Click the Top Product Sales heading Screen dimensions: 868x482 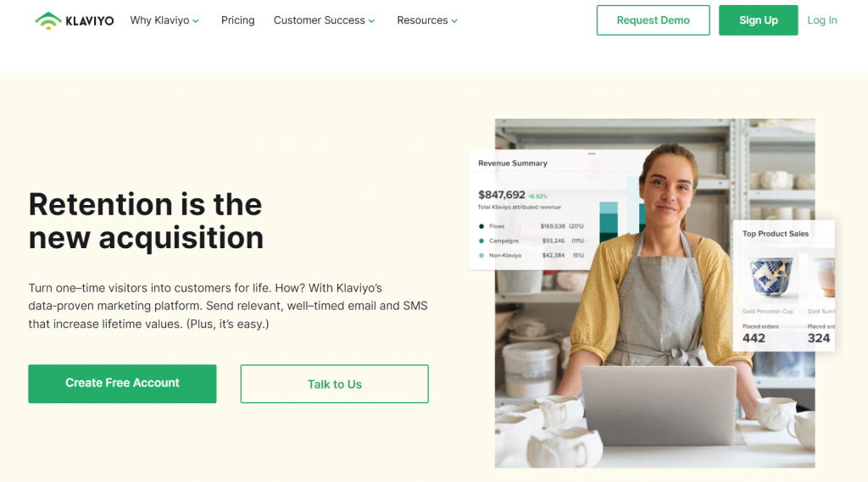[x=775, y=234]
